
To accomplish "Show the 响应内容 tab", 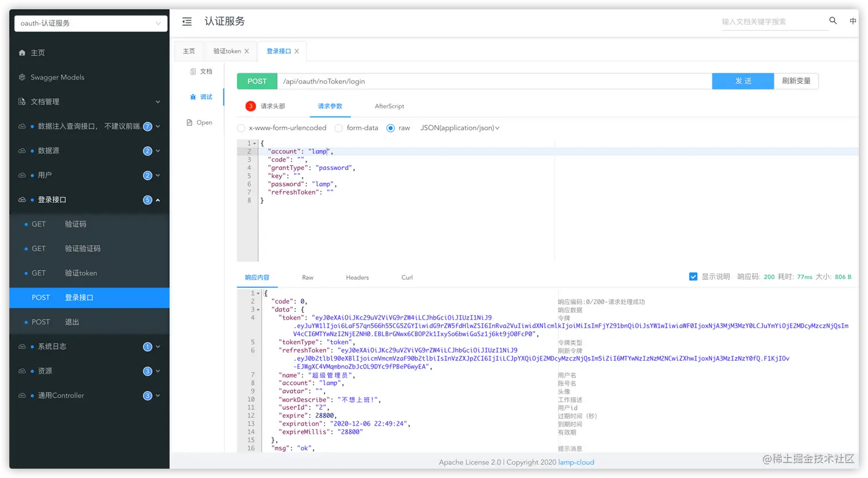I will click(x=257, y=277).
